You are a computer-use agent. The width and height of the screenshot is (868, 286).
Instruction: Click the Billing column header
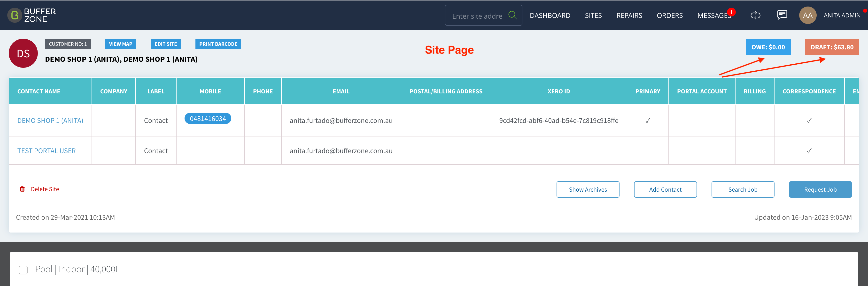click(x=754, y=91)
